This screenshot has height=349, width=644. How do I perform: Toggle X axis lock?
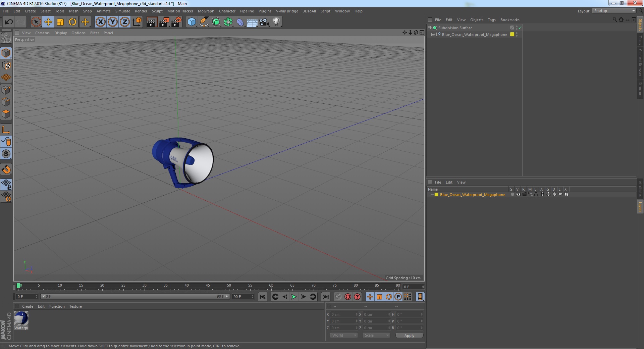100,22
